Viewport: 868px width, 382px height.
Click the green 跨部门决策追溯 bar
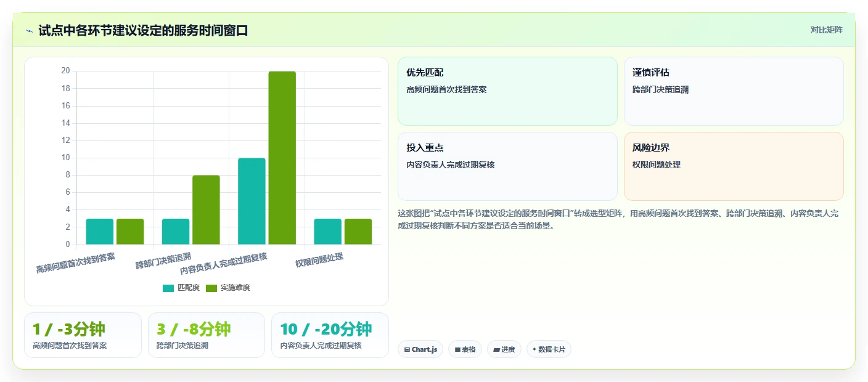pyautogui.click(x=206, y=210)
